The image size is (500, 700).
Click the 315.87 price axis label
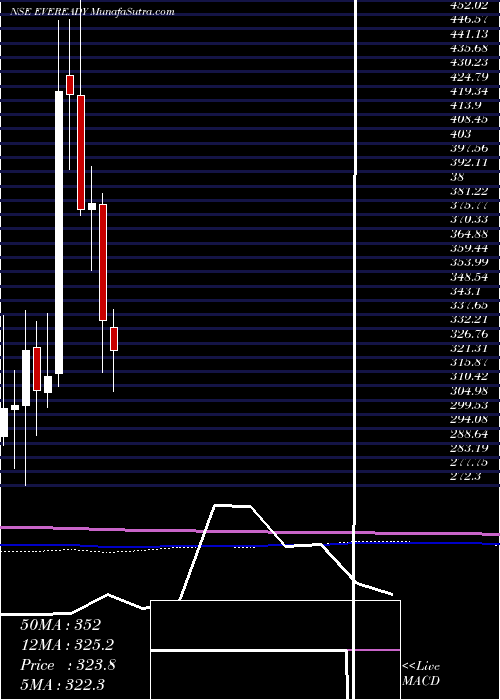[x=471, y=362]
